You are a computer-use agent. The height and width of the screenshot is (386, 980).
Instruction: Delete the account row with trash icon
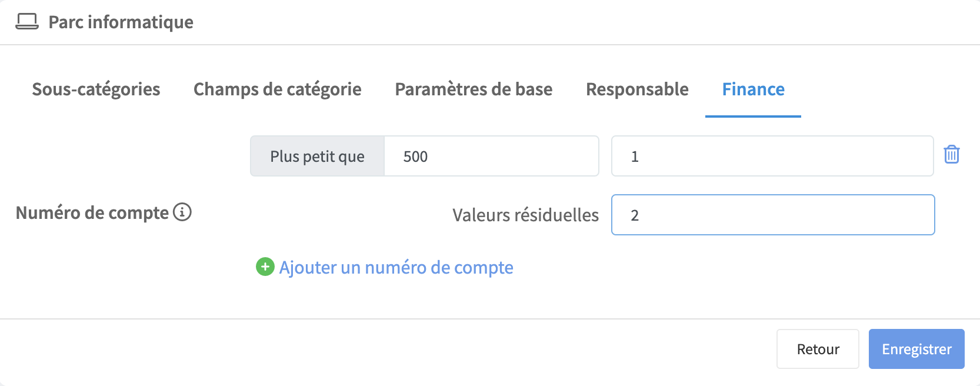pos(951,155)
